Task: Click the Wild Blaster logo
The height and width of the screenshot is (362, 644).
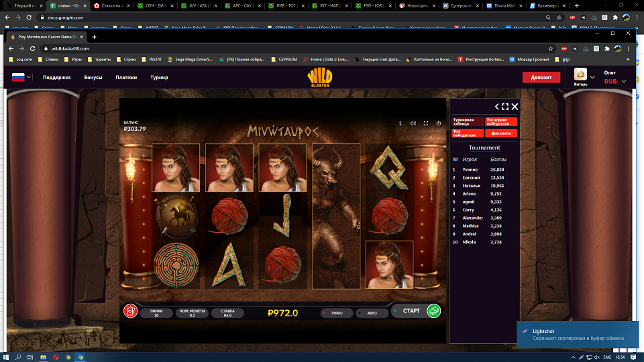Action: tap(320, 78)
